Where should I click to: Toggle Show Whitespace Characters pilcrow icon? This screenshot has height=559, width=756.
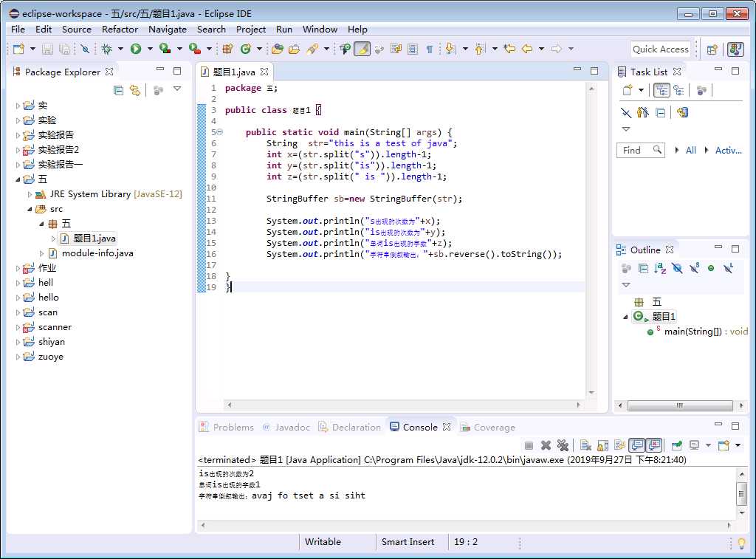tap(429, 49)
